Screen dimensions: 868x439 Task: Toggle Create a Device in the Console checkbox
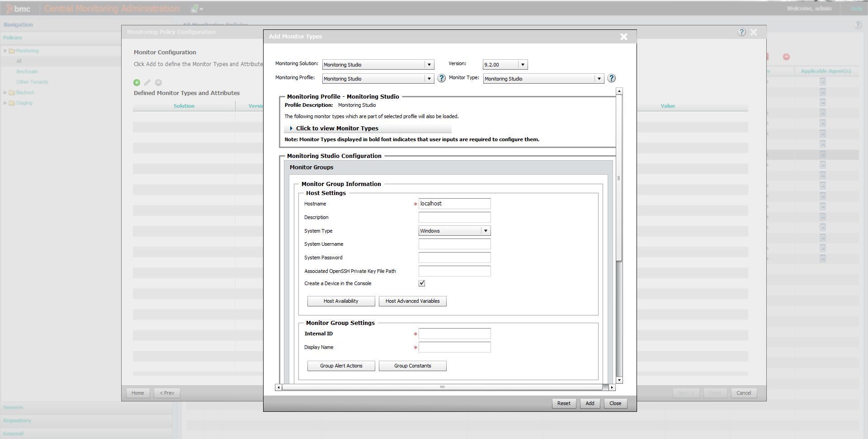(422, 283)
